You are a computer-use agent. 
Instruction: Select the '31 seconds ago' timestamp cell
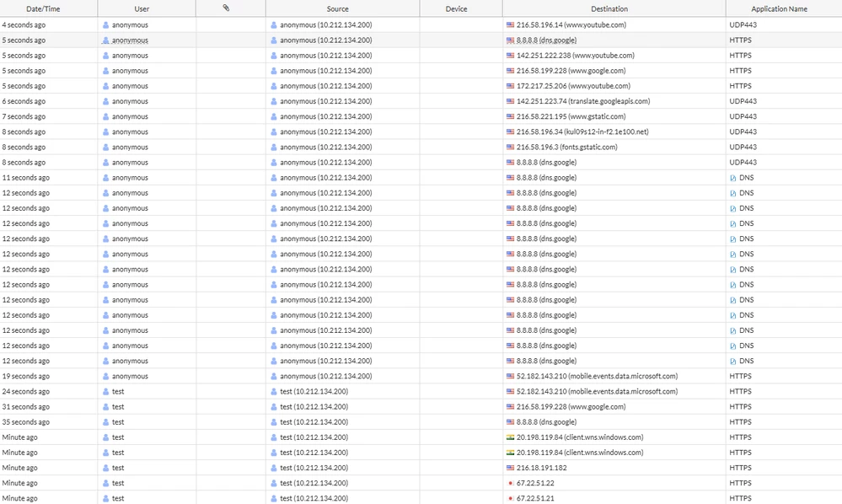pos(26,407)
